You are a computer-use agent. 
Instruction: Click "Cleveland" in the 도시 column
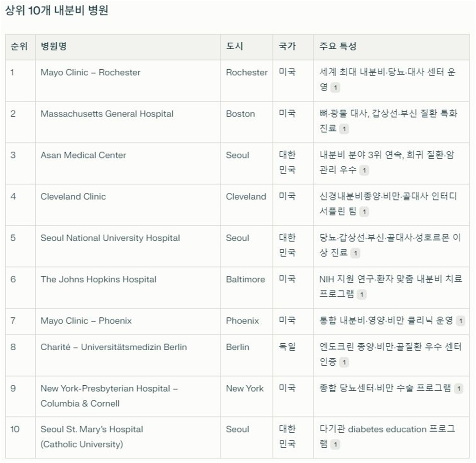pos(246,196)
